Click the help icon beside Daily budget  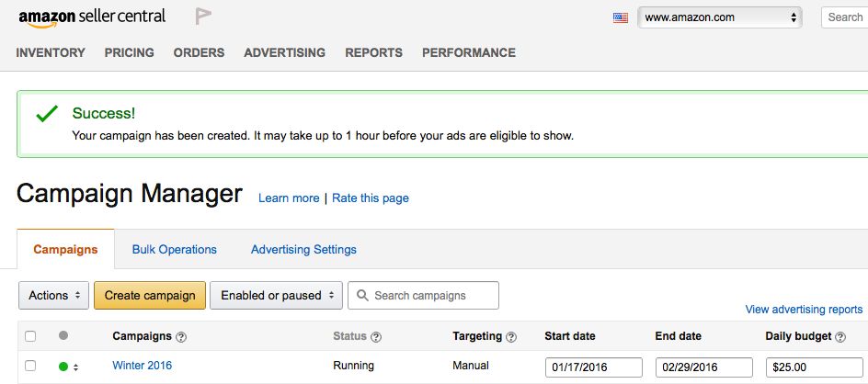coord(840,336)
